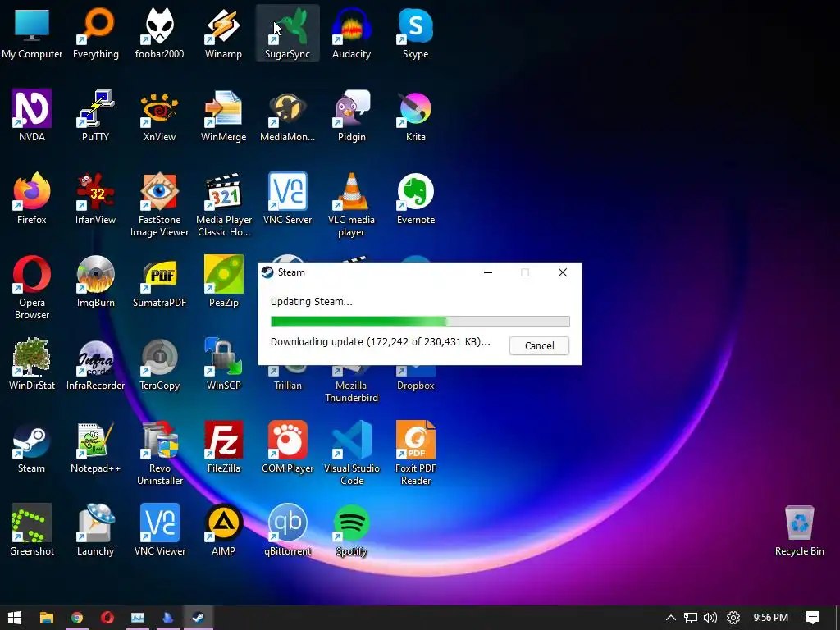840x630 pixels.
Task: Open XnView shortcut
Action: (160, 116)
